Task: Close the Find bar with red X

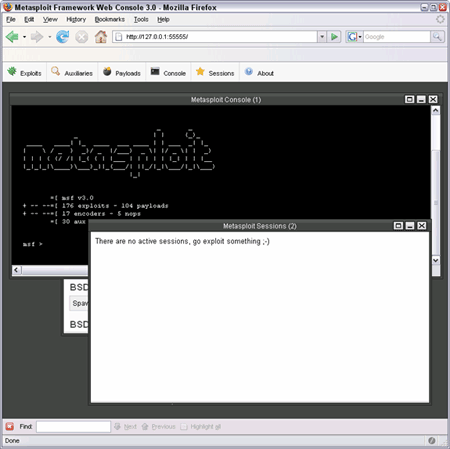Action: coord(10,426)
